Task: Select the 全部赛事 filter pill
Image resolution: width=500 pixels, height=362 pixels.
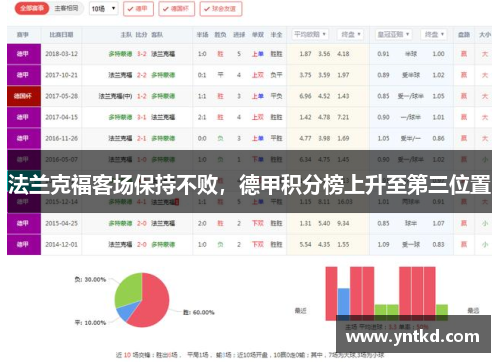Action: point(32,8)
